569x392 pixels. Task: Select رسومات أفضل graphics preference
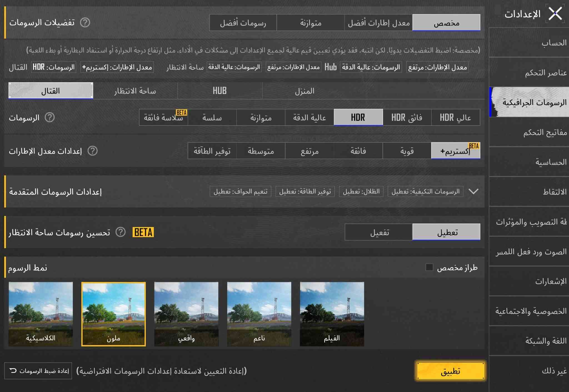(243, 22)
